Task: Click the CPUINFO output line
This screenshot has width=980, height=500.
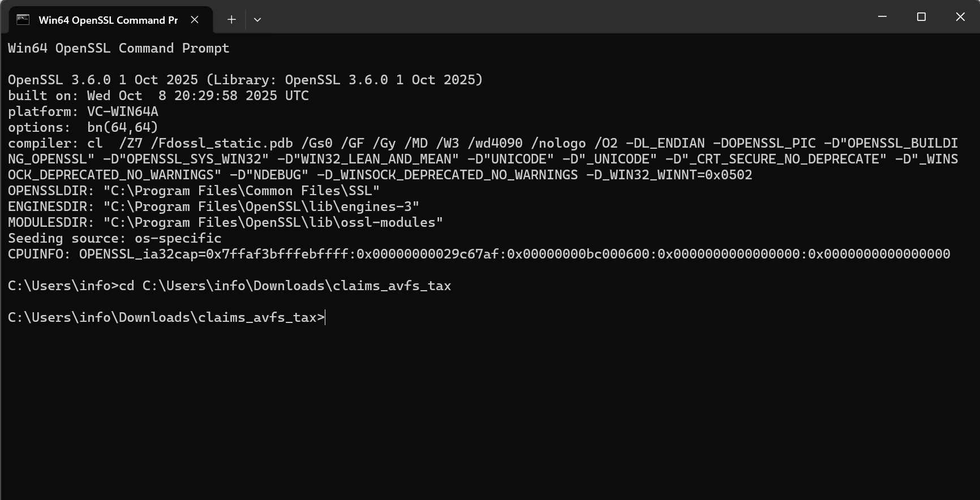Action: (479, 253)
